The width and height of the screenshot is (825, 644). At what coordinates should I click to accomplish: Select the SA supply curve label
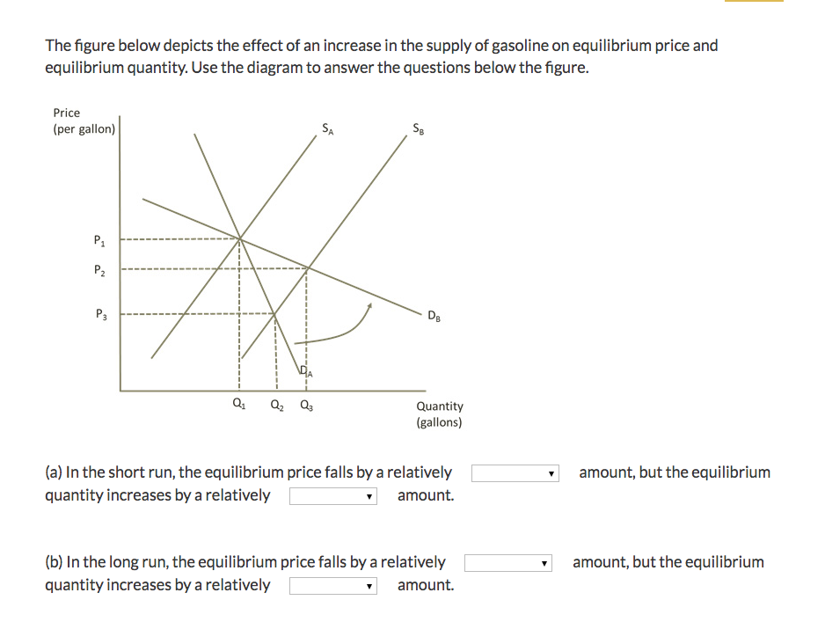[326, 128]
